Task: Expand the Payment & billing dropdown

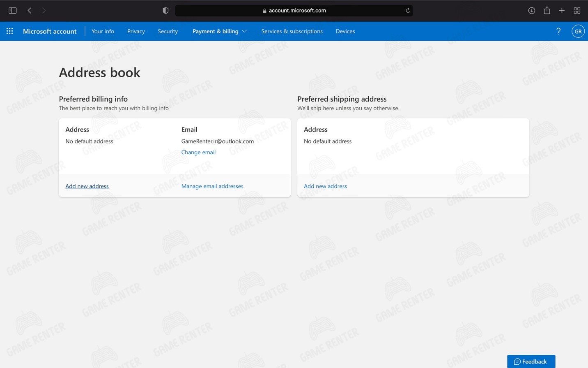Action: (220, 31)
